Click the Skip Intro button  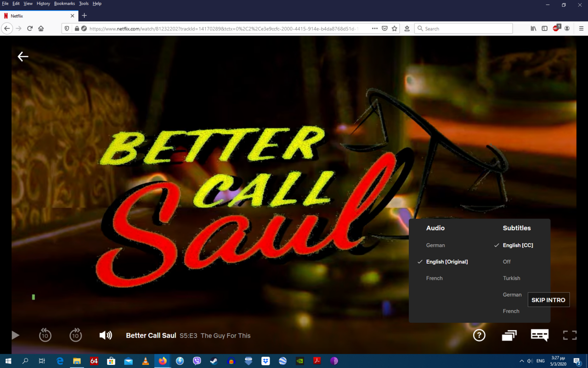click(x=548, y=300)
